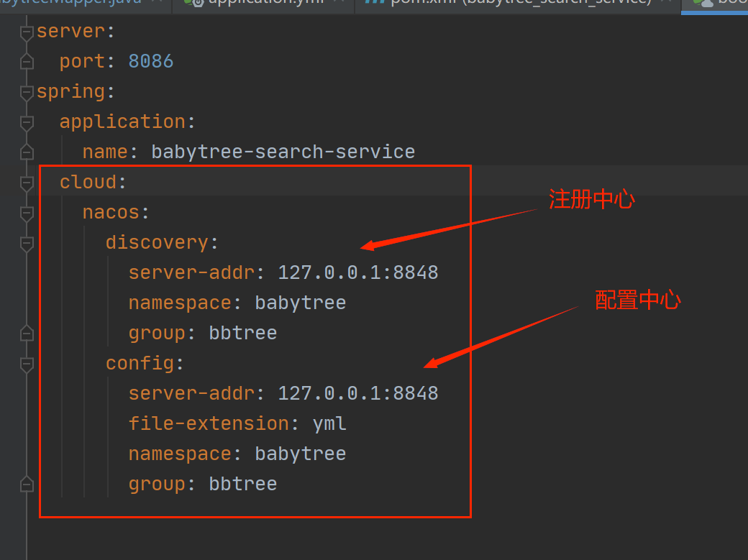Click namespace key under discovery
Image resolution: width=748 pixels, height=560 pixels.
pyautogui.click(x=180, y=303)
